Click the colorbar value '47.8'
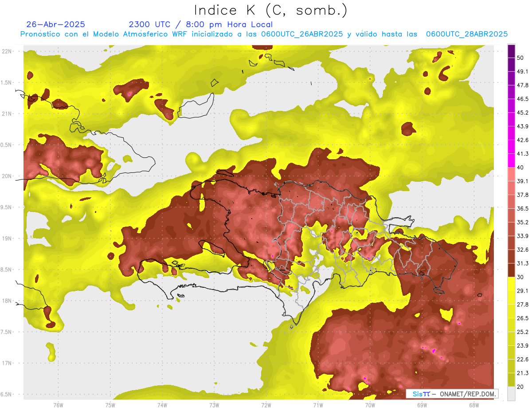The width and height of the screenshot is (532, 411). pyautogui.click(x=522, y=85)
